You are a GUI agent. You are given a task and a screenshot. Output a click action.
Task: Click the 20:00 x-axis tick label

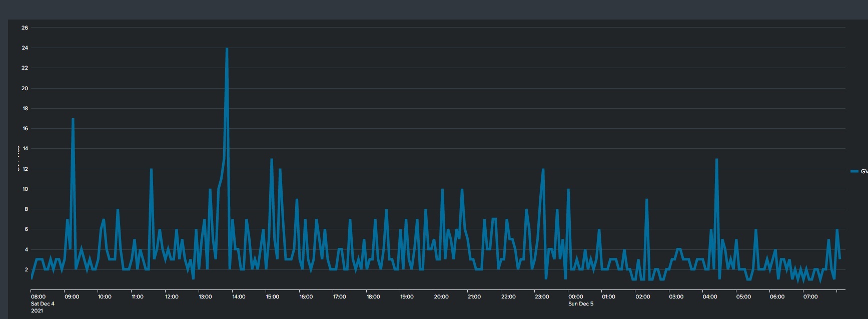pyautogui.click(x=441, y=297)
